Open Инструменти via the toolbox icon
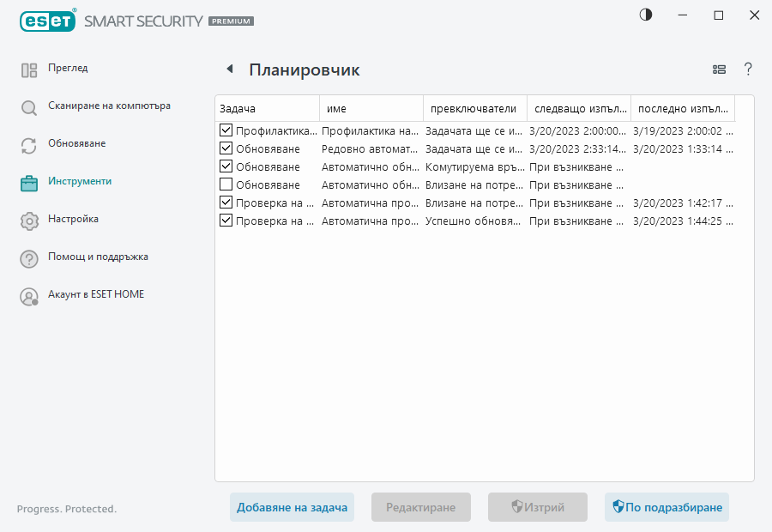 28,181
